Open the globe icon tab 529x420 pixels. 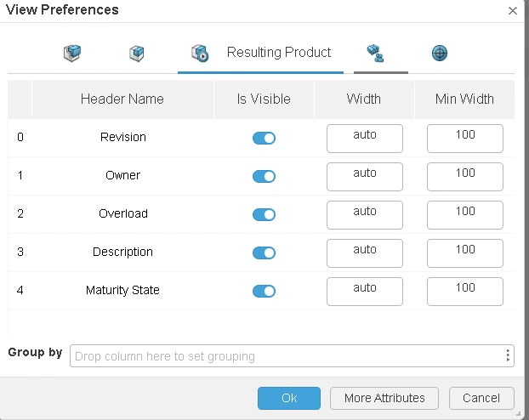[x=440, y=54]
